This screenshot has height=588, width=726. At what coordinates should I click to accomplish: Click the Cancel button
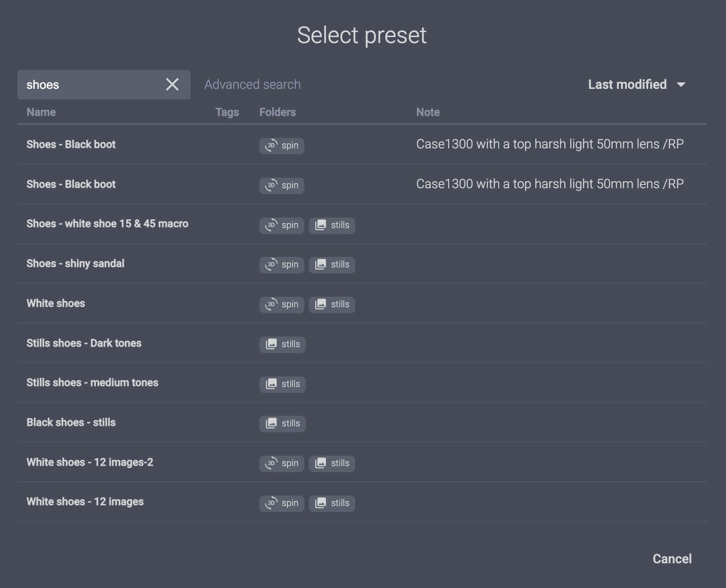672,559
